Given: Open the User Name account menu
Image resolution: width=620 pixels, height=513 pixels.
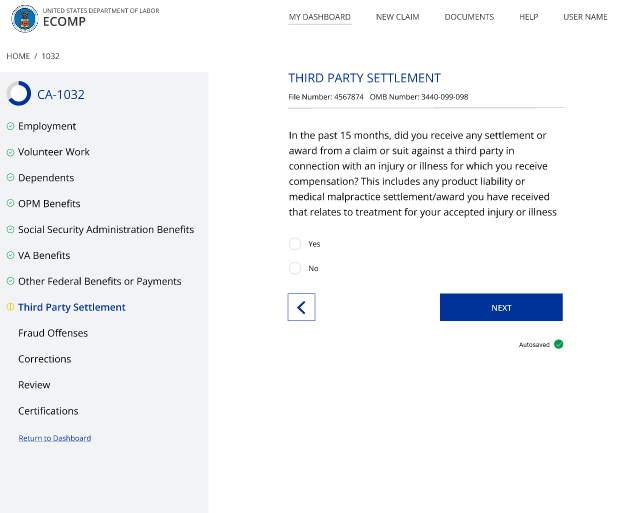Looking at the screenshot, I should (585, 17).
